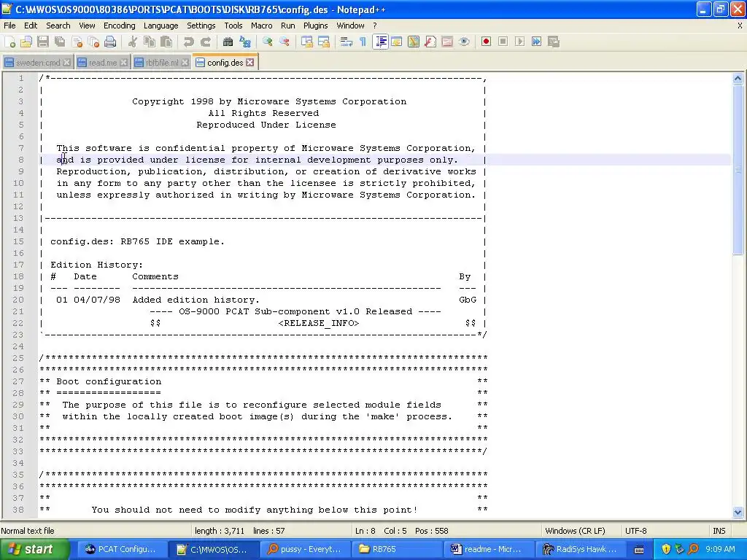Click the Windows (CR LF) status field
The height and width of the screenshot is (560, 747).
coord(575,531)
